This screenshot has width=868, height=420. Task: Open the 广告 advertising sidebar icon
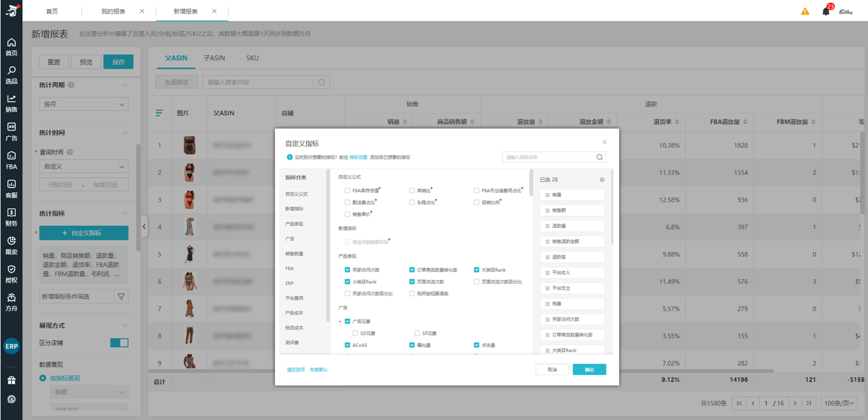coord(11,130)
